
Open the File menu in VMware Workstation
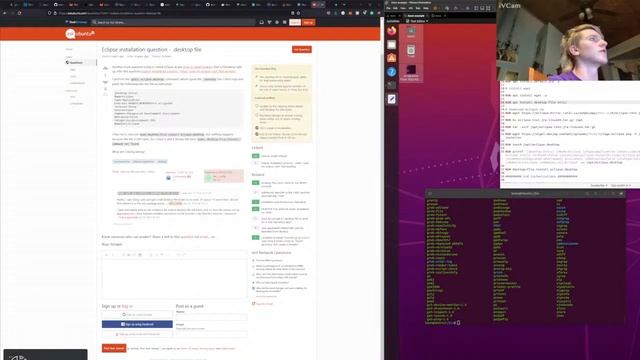388,8
